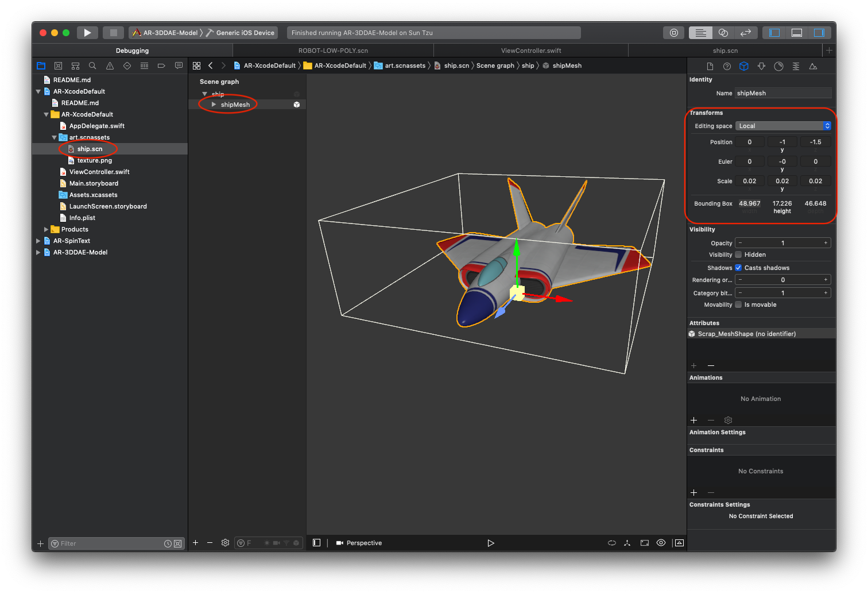Viewport: 868px width, 594px height.
Task: Select the ship.scn editor tab
Action: pyautogui.click(x=725, y=51)
